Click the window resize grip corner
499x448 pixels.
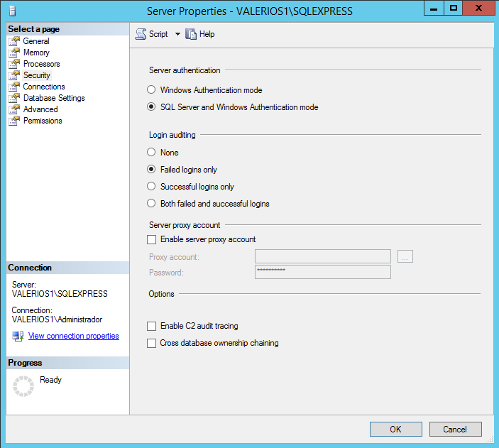490,439
